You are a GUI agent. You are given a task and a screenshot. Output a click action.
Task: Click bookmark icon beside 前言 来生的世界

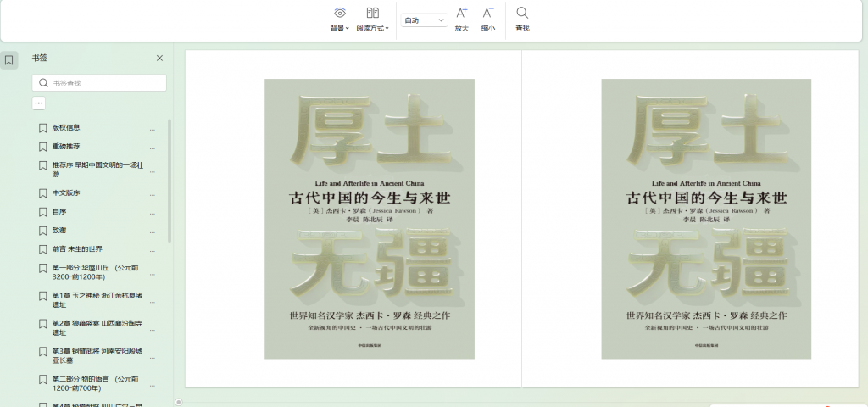coord(42,249)
